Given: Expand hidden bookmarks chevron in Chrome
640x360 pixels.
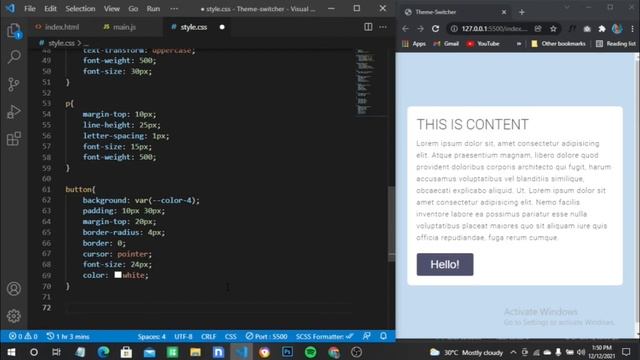Looking at the screenshot, I should pos(519,44).
